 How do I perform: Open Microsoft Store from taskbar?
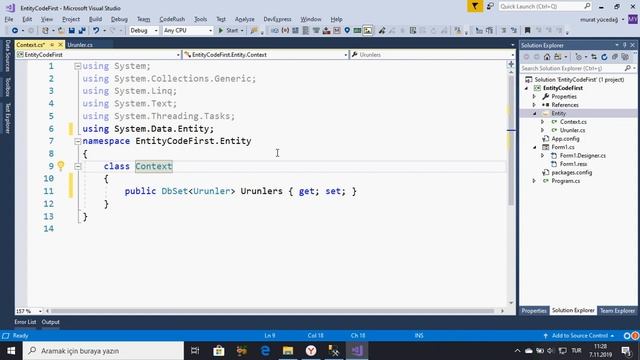click(x=219, y=351)
